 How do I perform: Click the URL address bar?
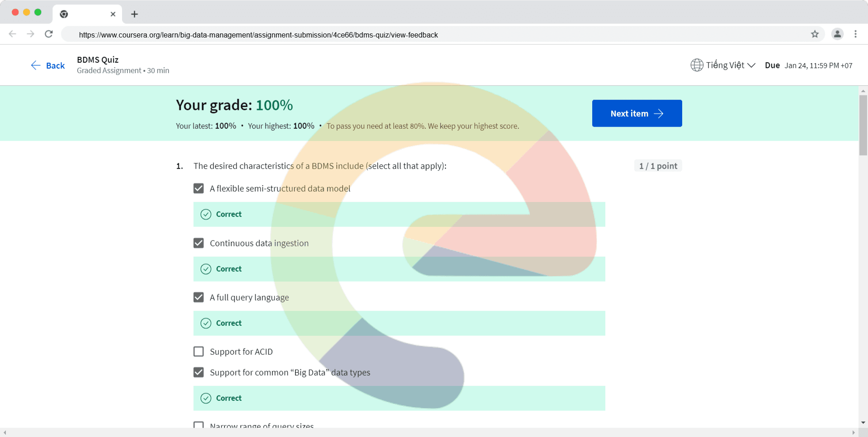(x=434, y=35)
